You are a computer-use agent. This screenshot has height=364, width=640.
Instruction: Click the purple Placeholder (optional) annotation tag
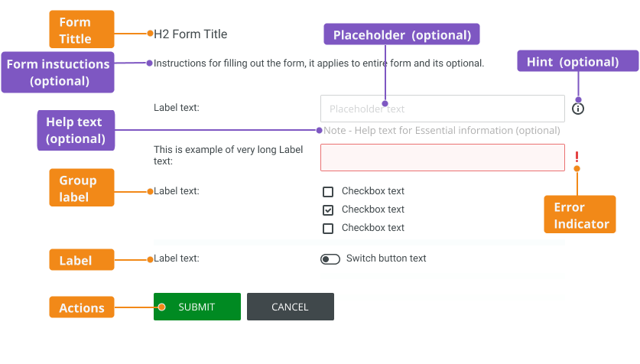click(x=401, y=34)
